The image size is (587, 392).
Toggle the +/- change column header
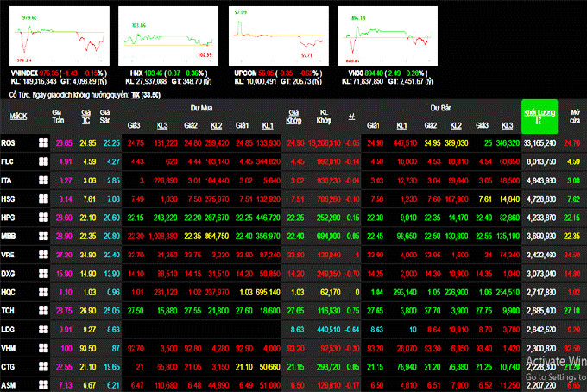click(x=351, y=115)
